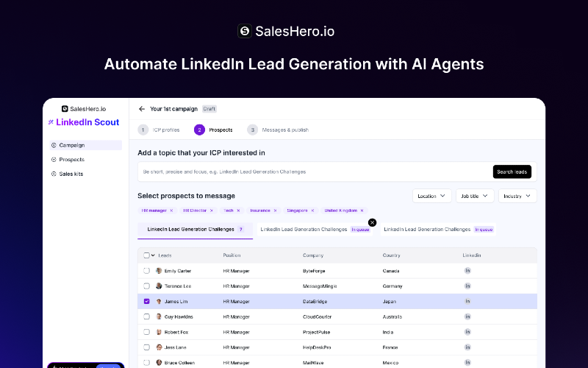This screenshot has height=368, width=588.
Task: Sort by the Country column header
Action: (391, 255)
